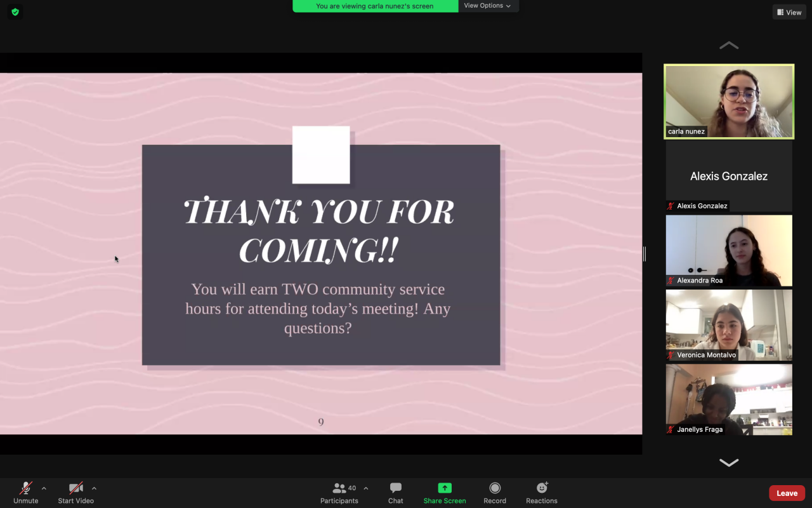Expand the Participants options arrow
This screenshot has width=812, height=508.
366,488
